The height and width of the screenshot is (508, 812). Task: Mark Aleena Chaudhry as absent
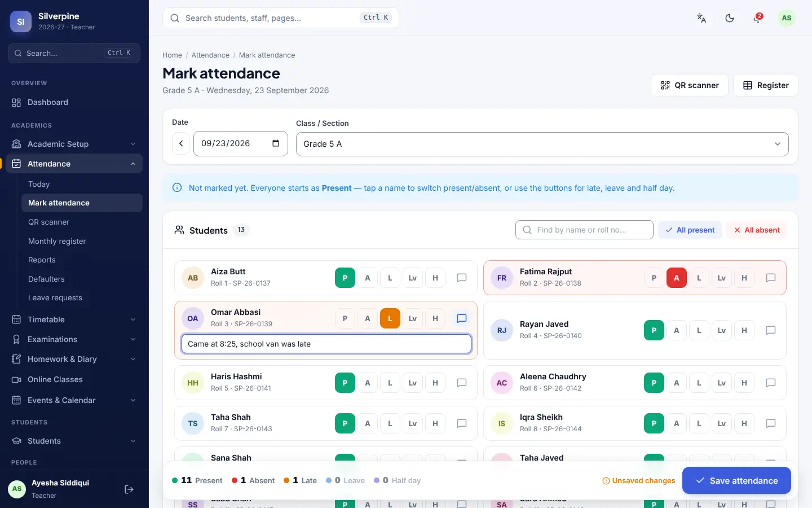[x=677, y=383]
